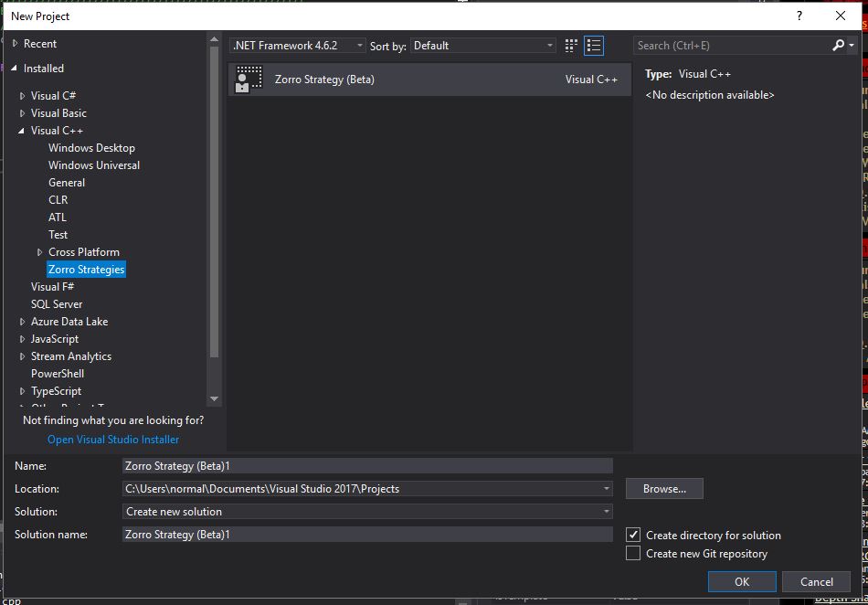This screenshot has width=868, height=605.
Task: Expand the Stream Analytics node
Action: click(x=22, y=356)
